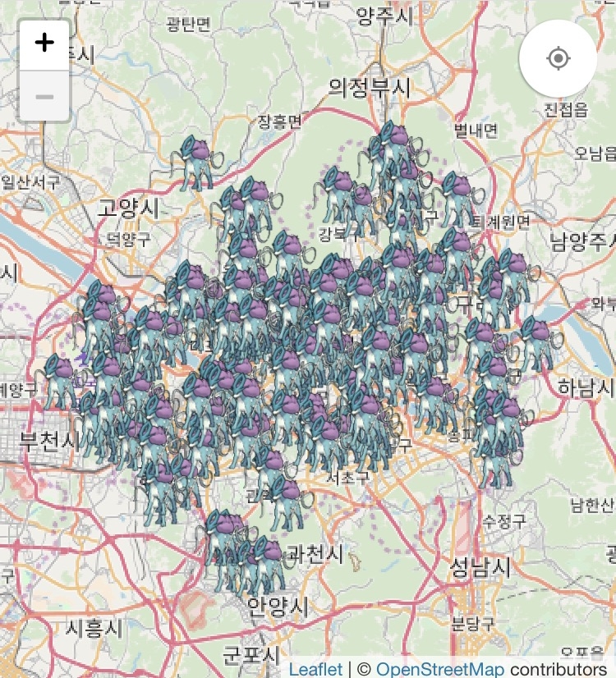Click the 하남시 city label
The height and width of the screenshot is (678, 616).
tap(586, 387)
